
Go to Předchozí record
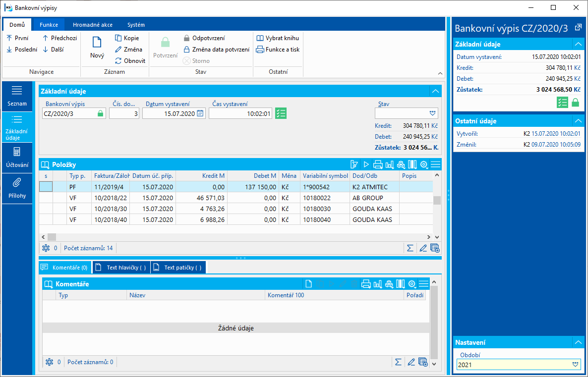pos(59,38)
